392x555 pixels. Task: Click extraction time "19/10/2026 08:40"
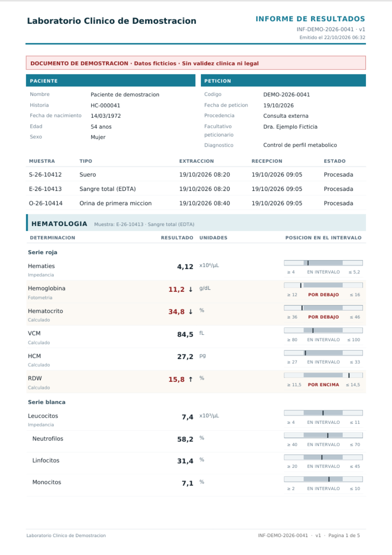(205, 203)
